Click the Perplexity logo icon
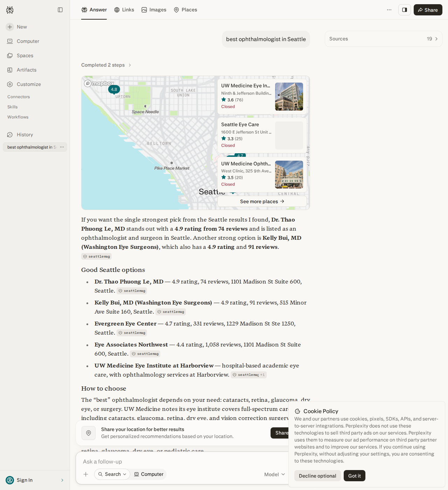This screenshot has width=448, height=490. [10, 10]
